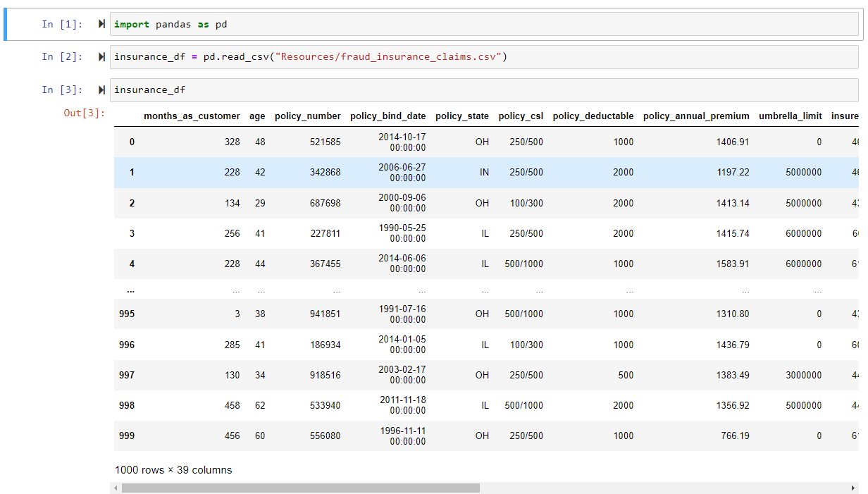Image resolution: width=868 pixels, height=494 pixels.
Task: Click policy number 342868
Action: [325, 172]
